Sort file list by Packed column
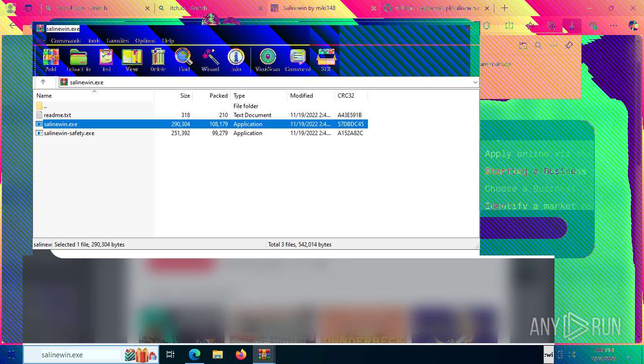Image resolution: width=644 pixels, height=364 pixels. 212,95
